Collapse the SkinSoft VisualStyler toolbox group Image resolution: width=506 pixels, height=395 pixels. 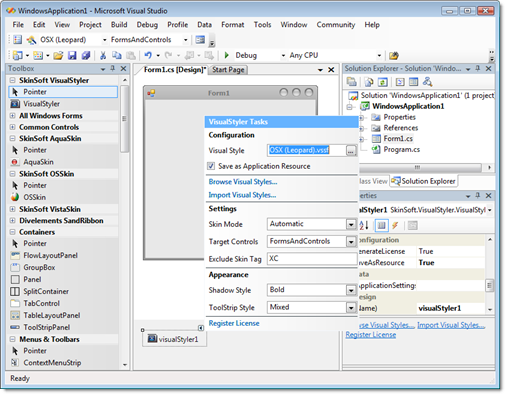pos(12,80)
